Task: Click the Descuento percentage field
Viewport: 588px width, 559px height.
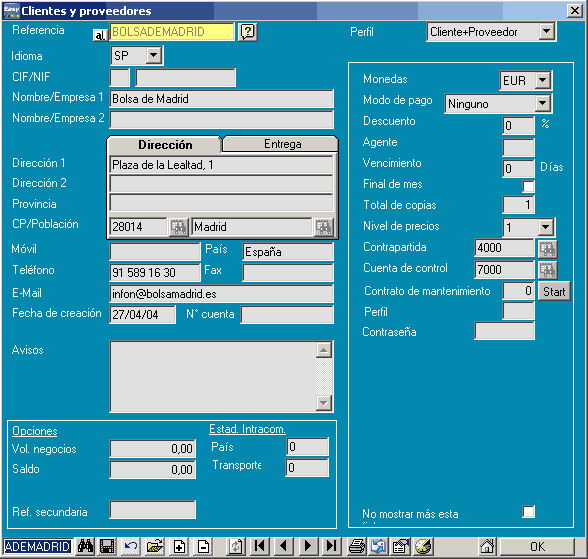Action: pyautogui.click(x=519, y=125)
